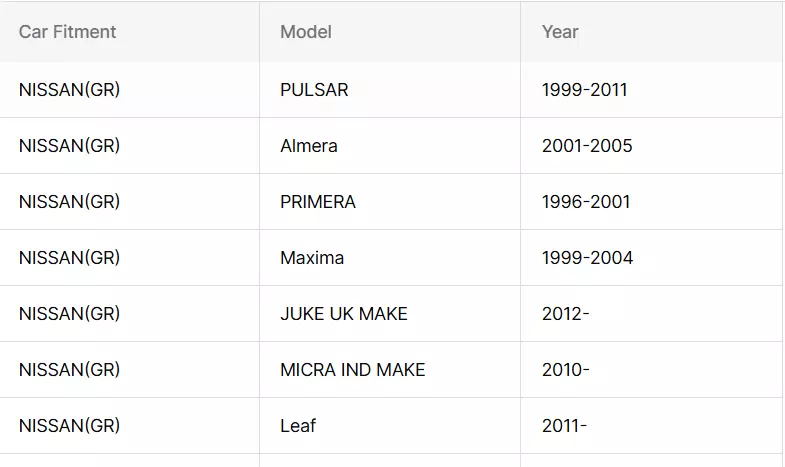Click NISSAN(GR) in the PULSAR row
Screen dimensions: 785x467
pos(70,90)
